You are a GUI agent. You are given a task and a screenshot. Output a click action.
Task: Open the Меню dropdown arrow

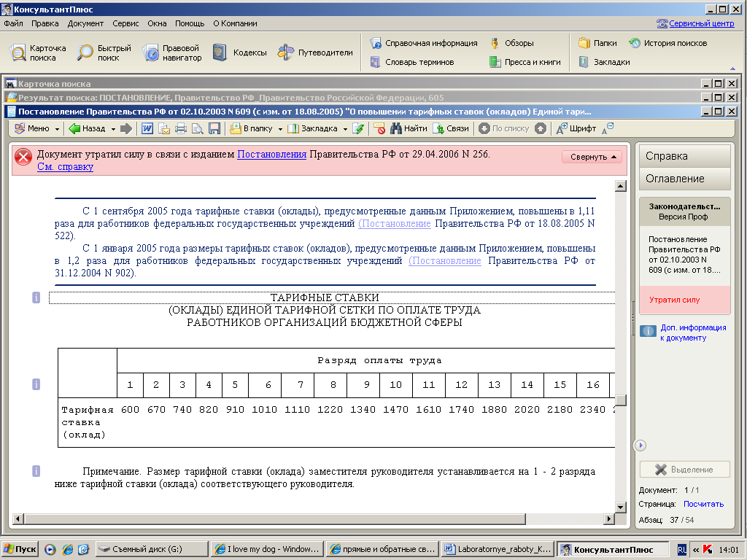[x=57, y=129]
